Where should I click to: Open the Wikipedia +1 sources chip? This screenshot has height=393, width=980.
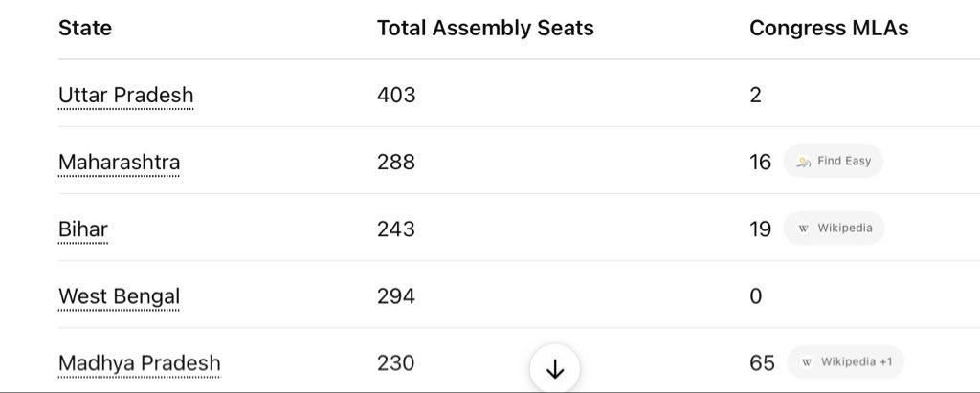click(x=845, y=361)
